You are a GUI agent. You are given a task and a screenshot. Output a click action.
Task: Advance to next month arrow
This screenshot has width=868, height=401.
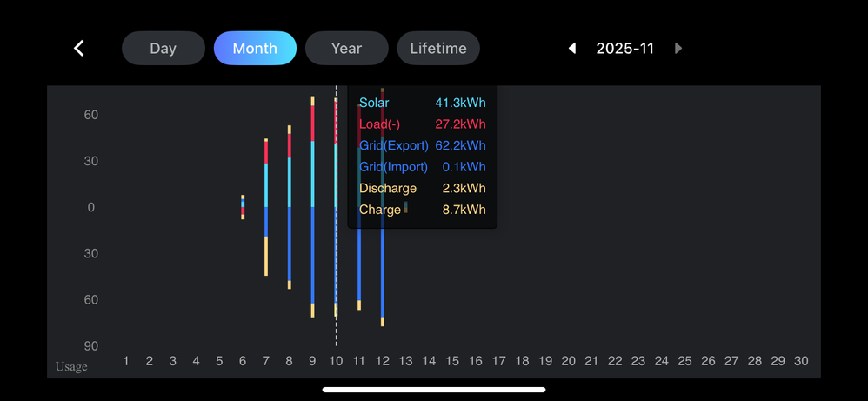(678, 49)
